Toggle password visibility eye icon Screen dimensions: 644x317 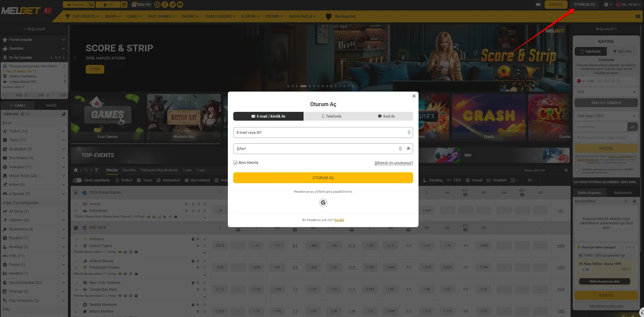click(408, 149)
